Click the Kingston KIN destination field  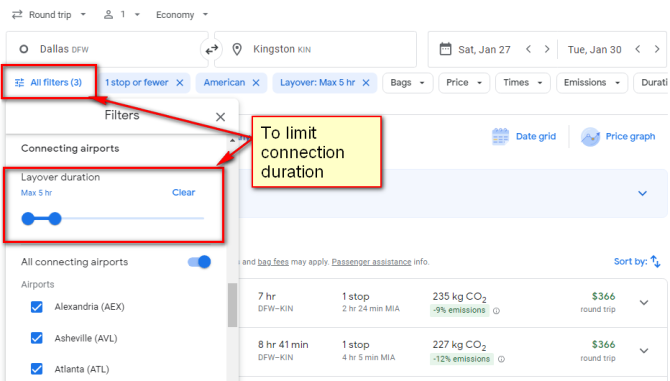315,50
